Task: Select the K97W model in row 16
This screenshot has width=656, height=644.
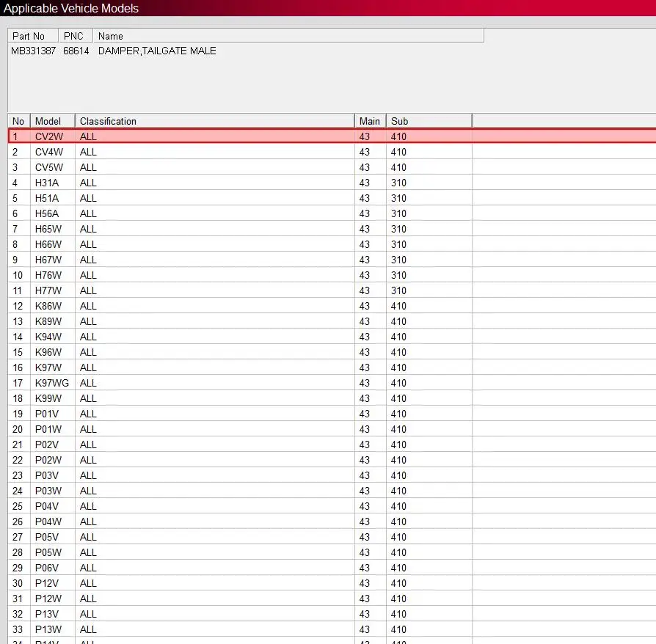Action: 332,367
